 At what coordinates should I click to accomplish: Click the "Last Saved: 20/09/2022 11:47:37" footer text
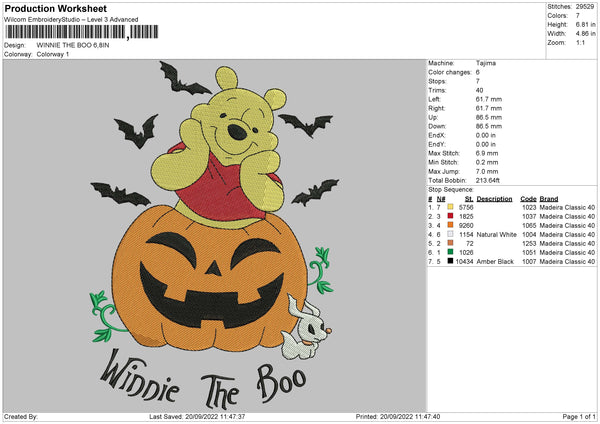tap(197, 416)
